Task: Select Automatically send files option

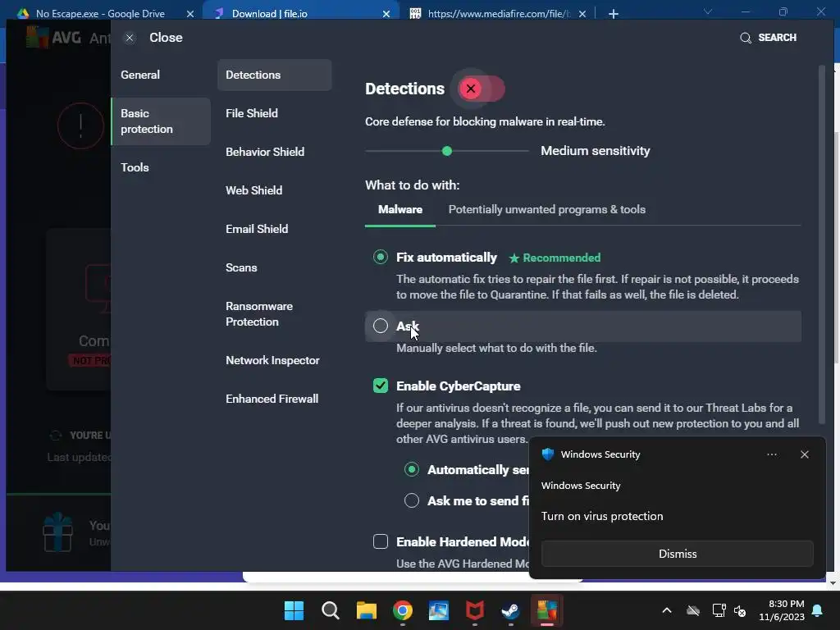Action: click(x=412, y=469)
